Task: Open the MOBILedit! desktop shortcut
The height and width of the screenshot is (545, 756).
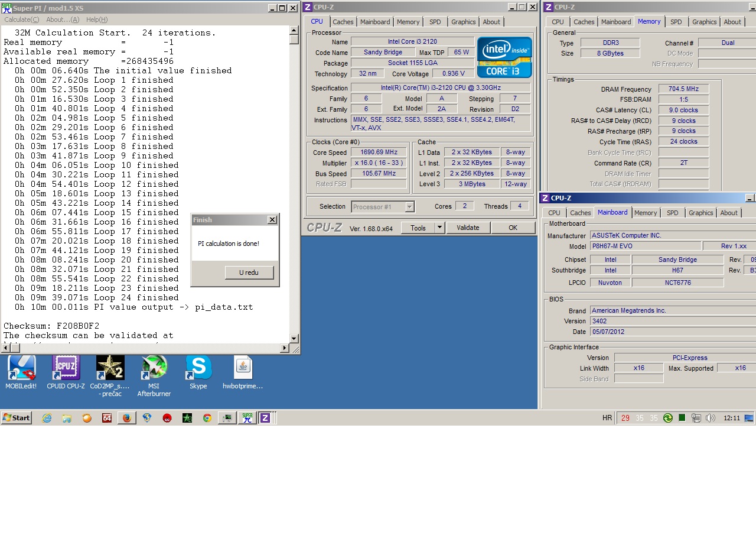Action: pos(21,372)
